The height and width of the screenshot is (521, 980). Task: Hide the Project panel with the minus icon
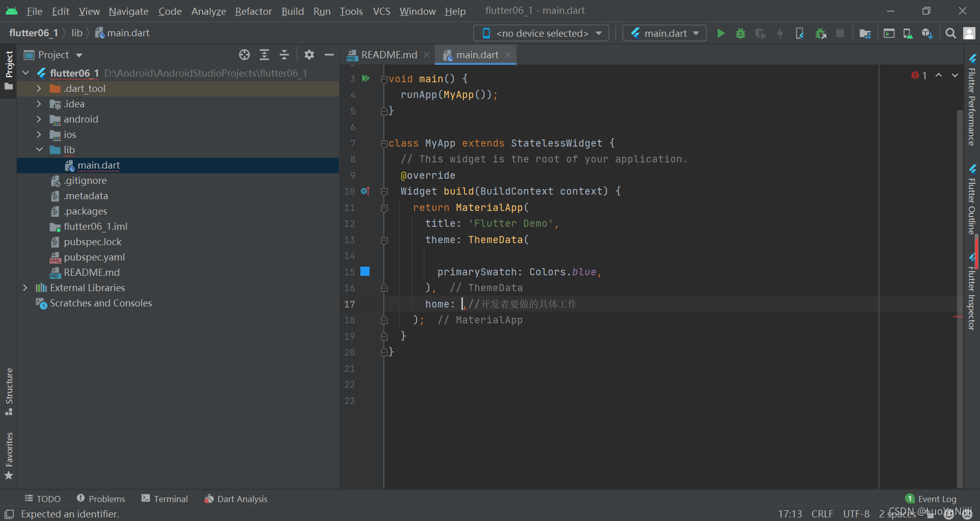(329, 55)
